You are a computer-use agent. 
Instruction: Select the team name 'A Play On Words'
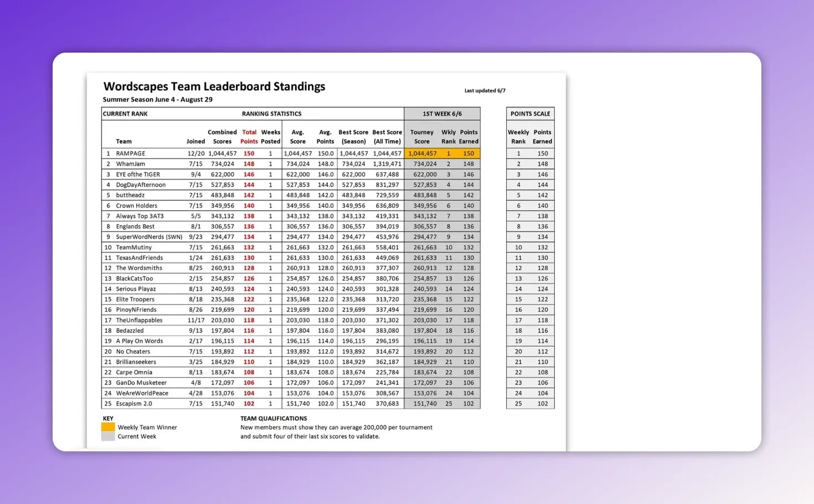point(140,341)
